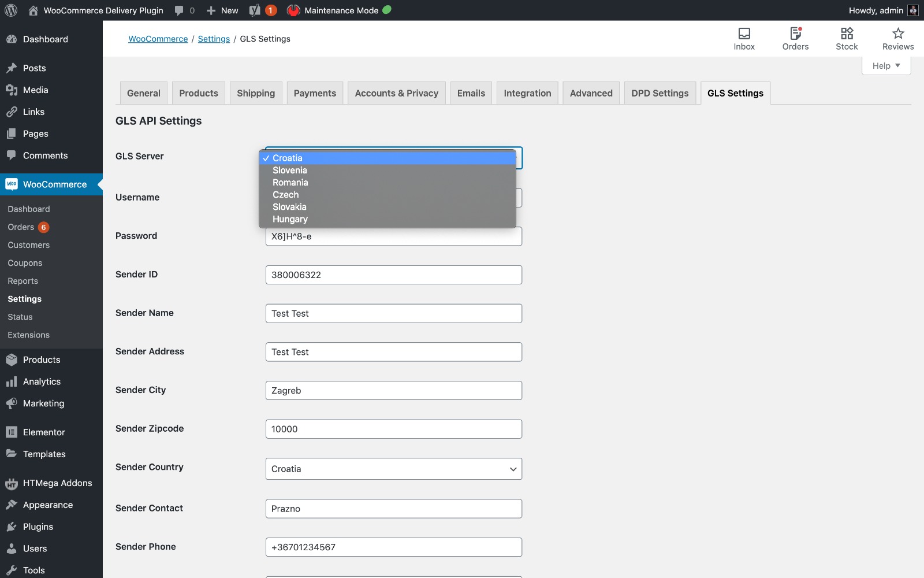Click the Sender Phone input
The image size is (924, 578).
point(394,547)
